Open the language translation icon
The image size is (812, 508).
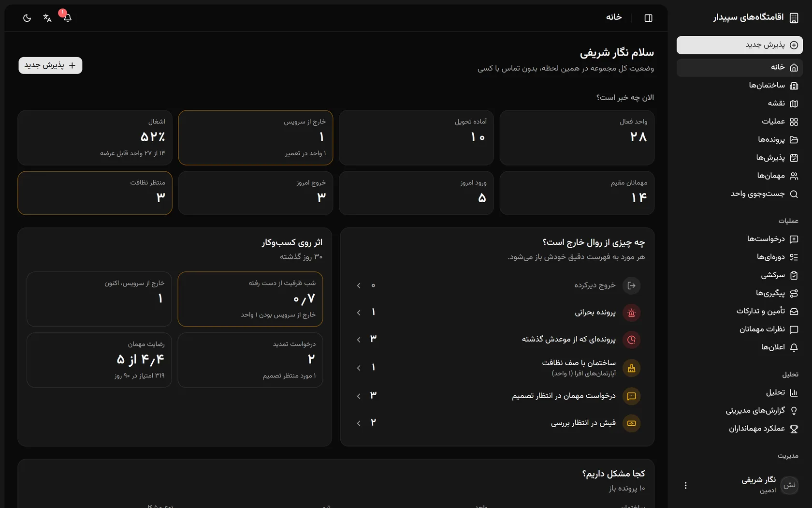(x=47, y=18)
